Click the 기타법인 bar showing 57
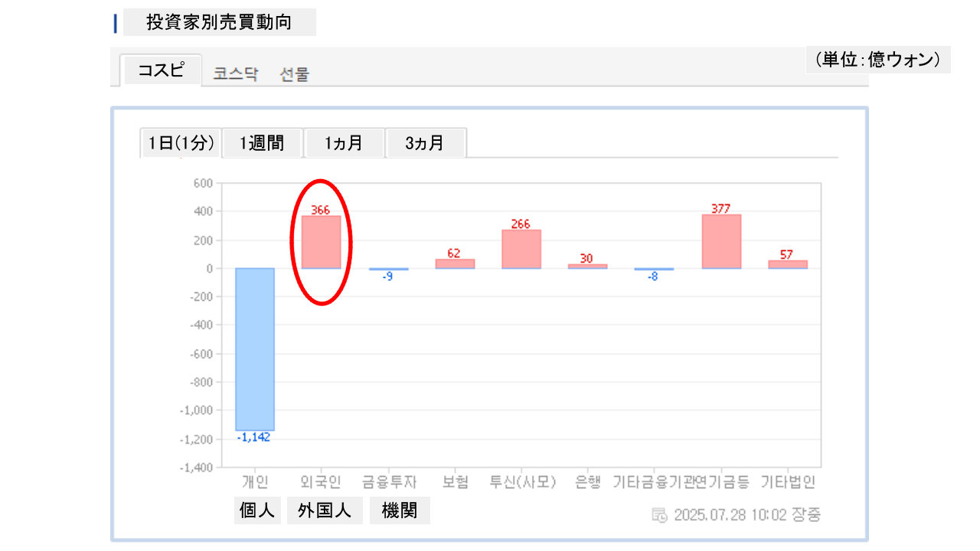This screenshot has width=980, height=551. tap(788, 264)
